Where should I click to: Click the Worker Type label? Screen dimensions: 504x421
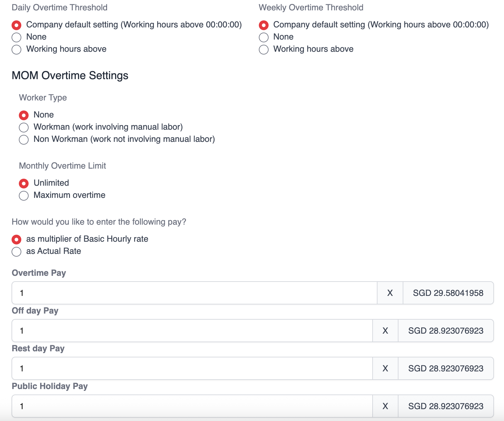(x=43, y=97)
